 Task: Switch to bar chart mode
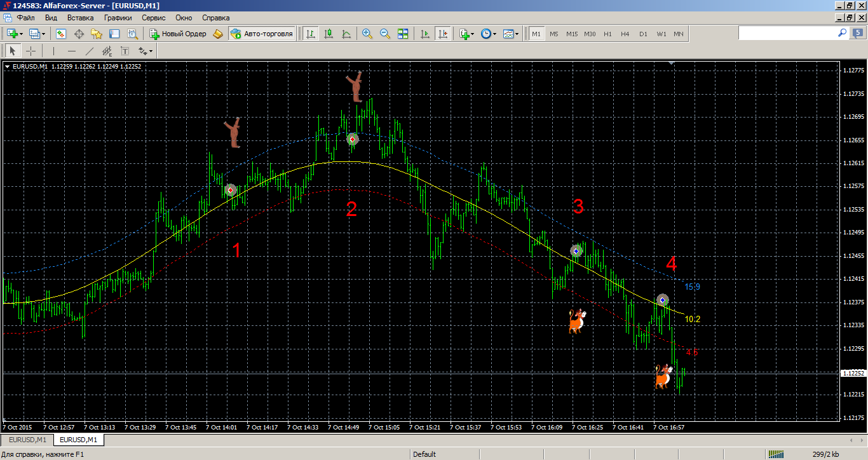click(311, 34)
